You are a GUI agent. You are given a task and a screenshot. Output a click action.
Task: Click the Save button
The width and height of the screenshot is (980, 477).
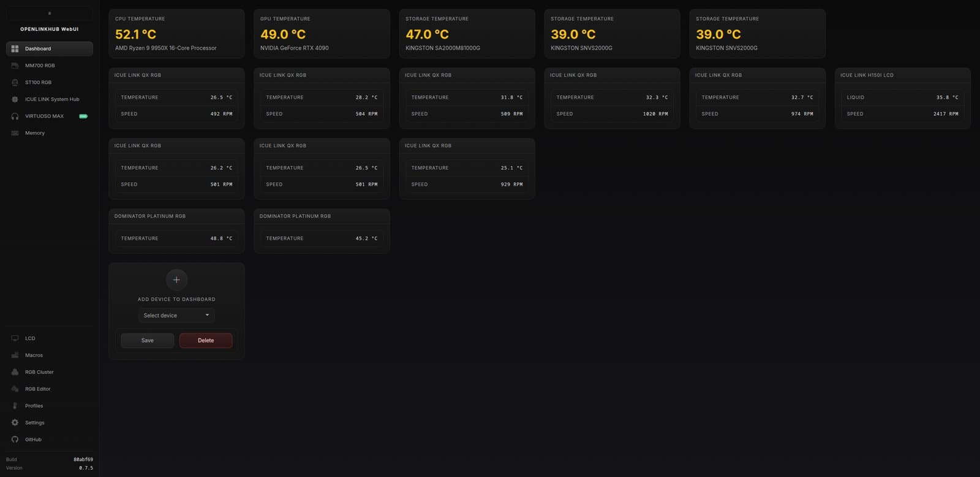148,340
